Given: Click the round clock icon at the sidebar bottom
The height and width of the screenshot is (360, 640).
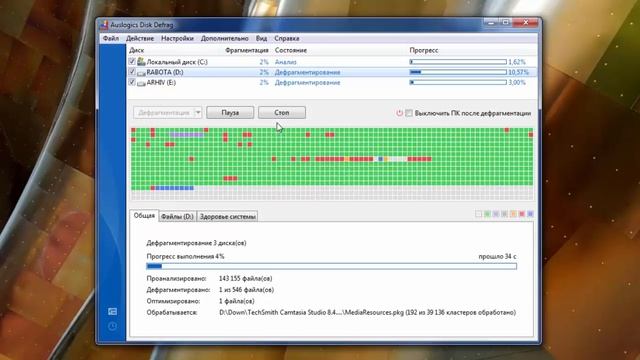Looking at the screenshot, I should 112,326.
